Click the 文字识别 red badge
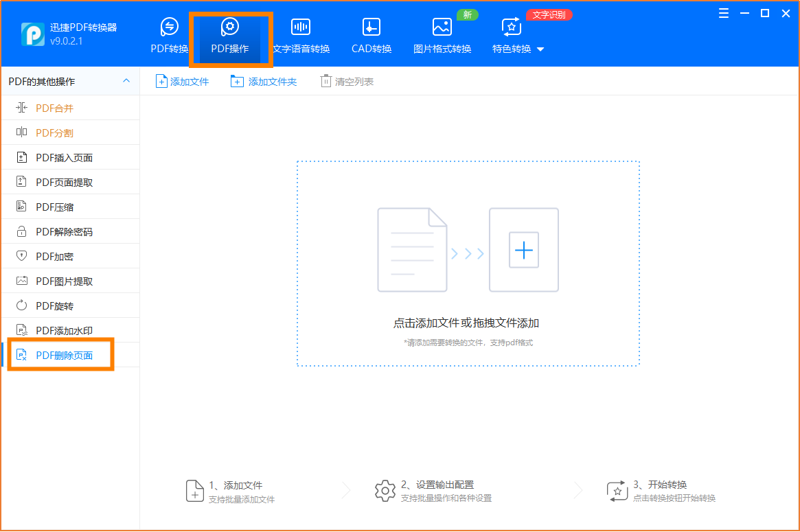The width and height of the screenshot is (800, 532). point(549,15)
